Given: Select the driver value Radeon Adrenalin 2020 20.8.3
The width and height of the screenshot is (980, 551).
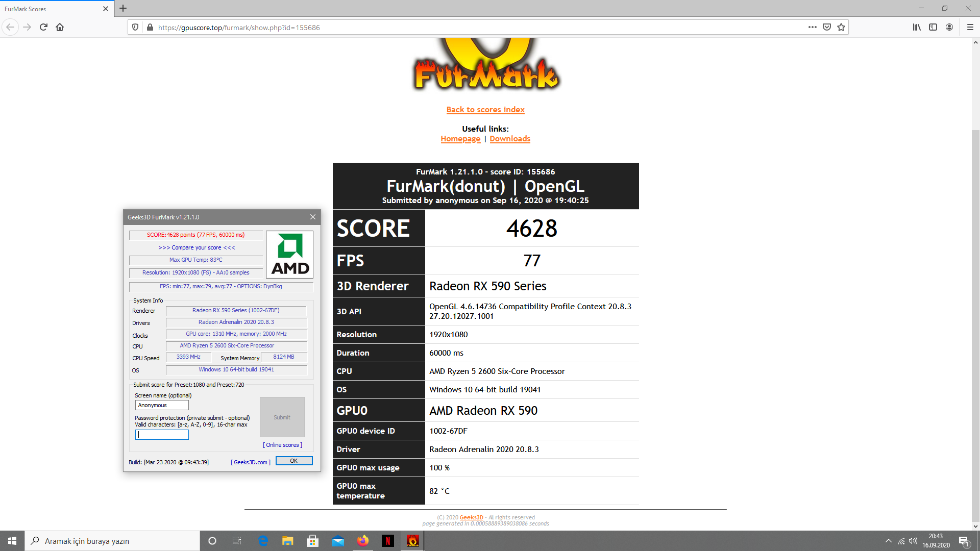Looking at the screenshot, I should coord(484,449).
